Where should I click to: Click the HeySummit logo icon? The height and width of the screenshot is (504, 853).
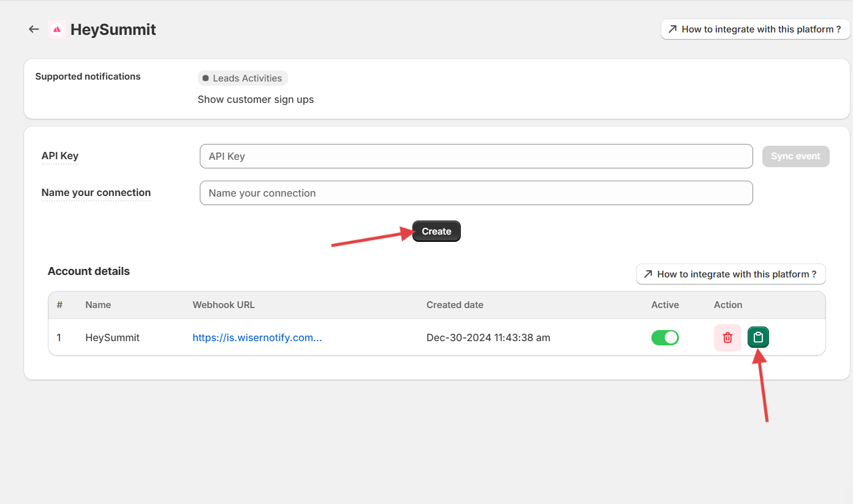click(56, 29)
